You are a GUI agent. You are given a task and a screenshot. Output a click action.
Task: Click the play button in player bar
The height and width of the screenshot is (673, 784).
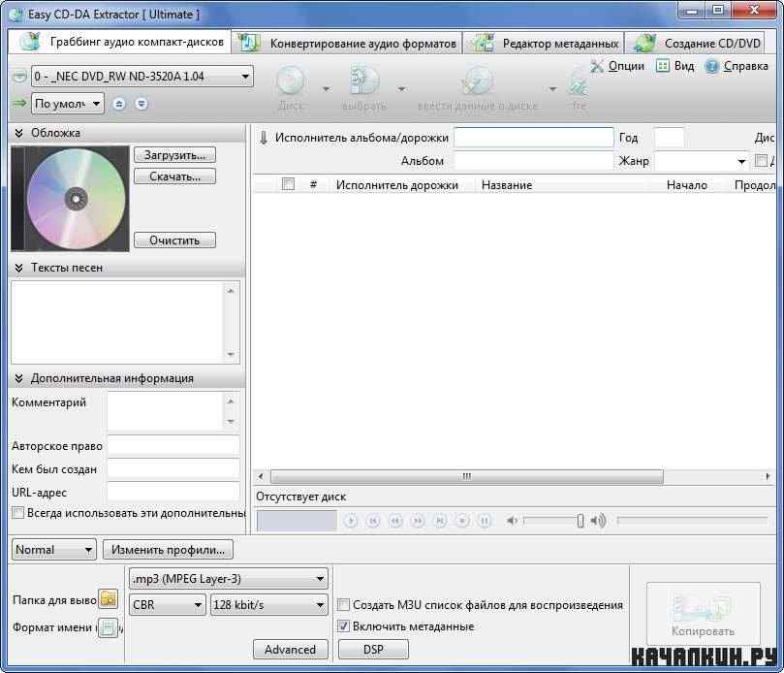(x=351, y=521)
